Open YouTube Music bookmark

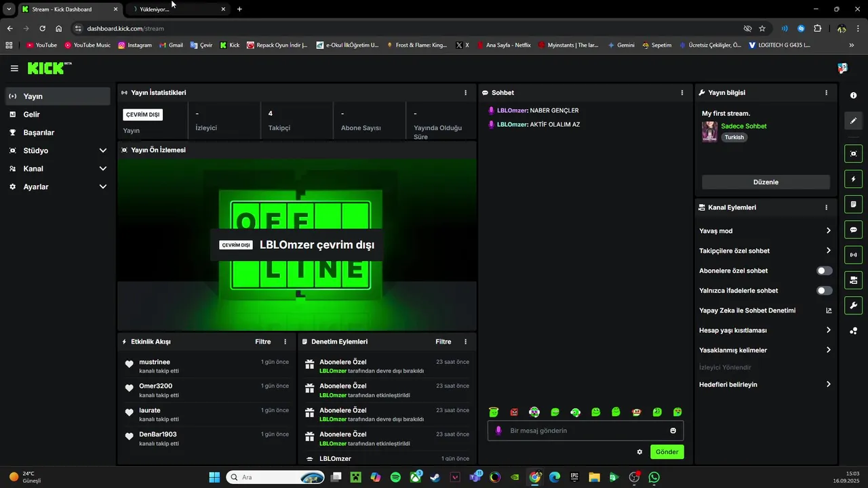(87, 45)
